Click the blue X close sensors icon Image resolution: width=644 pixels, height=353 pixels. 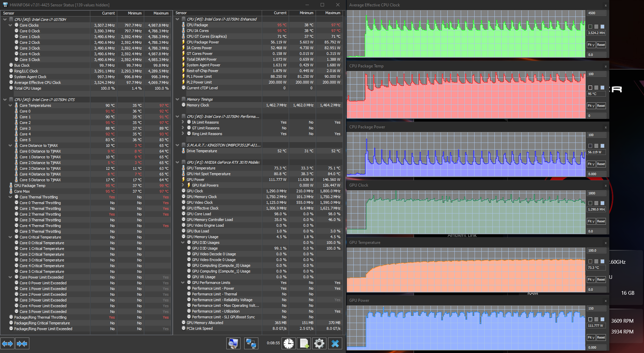click(x=335, y=343)
